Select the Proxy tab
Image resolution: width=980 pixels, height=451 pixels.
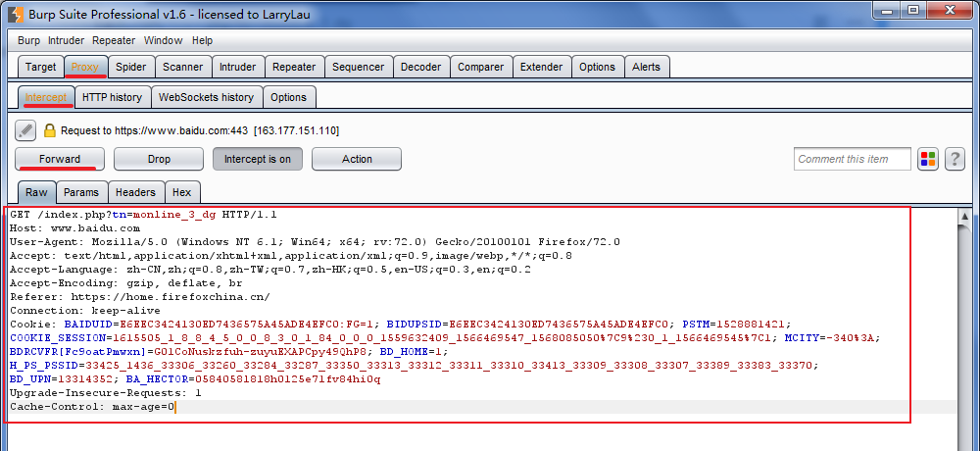(85, 67)
